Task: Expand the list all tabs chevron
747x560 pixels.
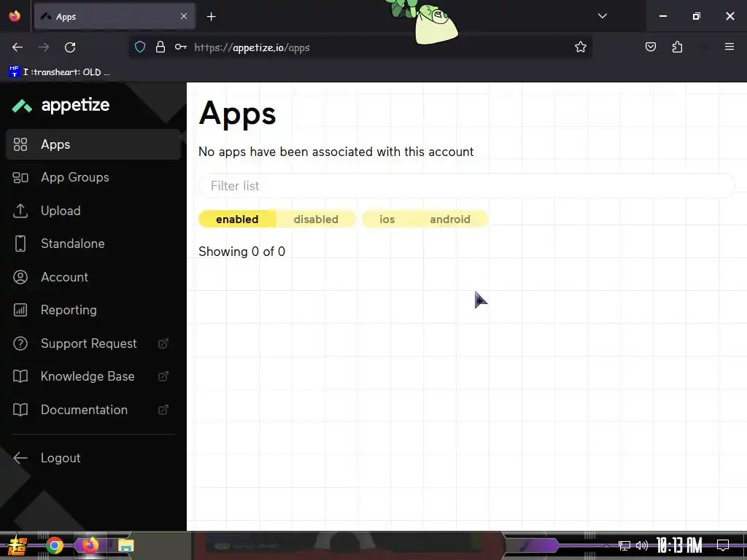Action: tap(602, 16)
